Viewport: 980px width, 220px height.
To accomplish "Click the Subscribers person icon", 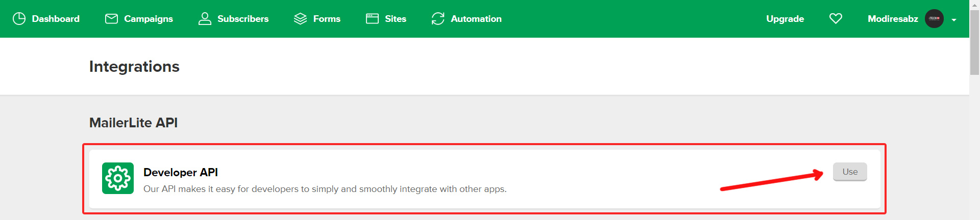I will [x=205, y=19].
